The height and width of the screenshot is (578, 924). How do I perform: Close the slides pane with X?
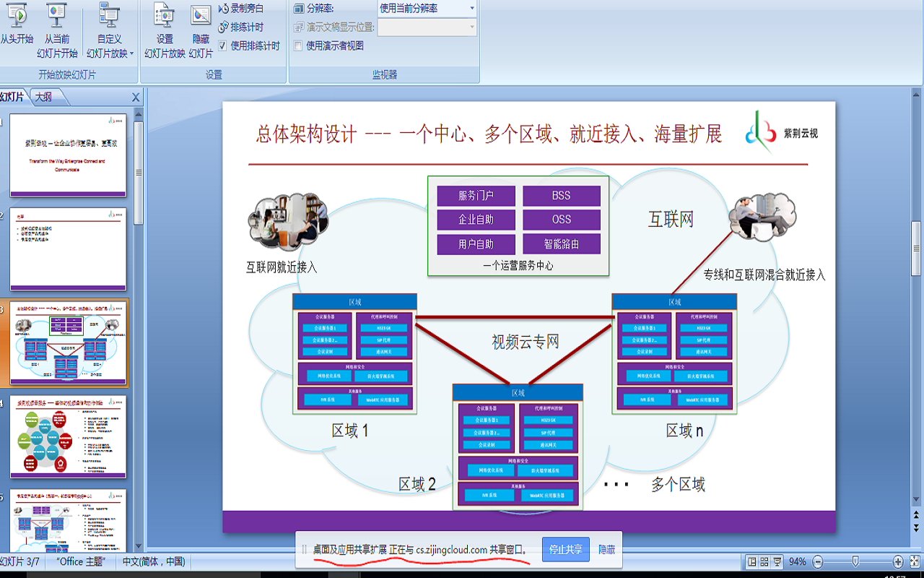click(135, 98)
